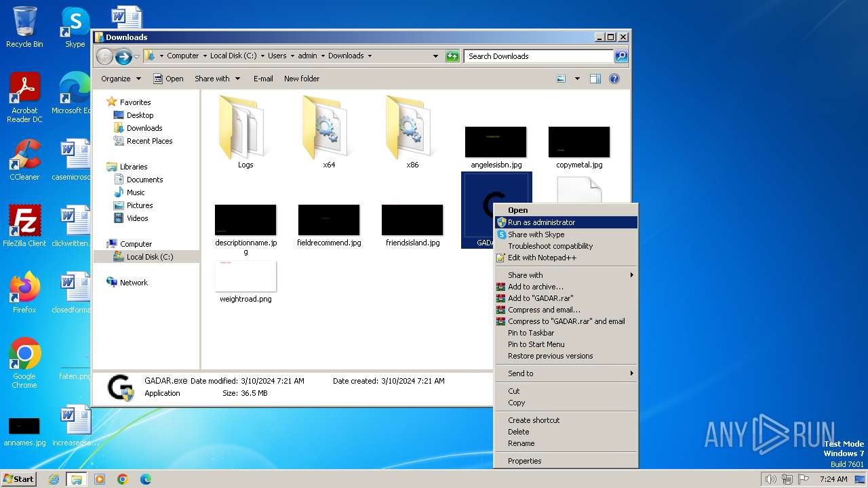
Task: Type in the Search Downloads field
Action: [x=539, y=56]
